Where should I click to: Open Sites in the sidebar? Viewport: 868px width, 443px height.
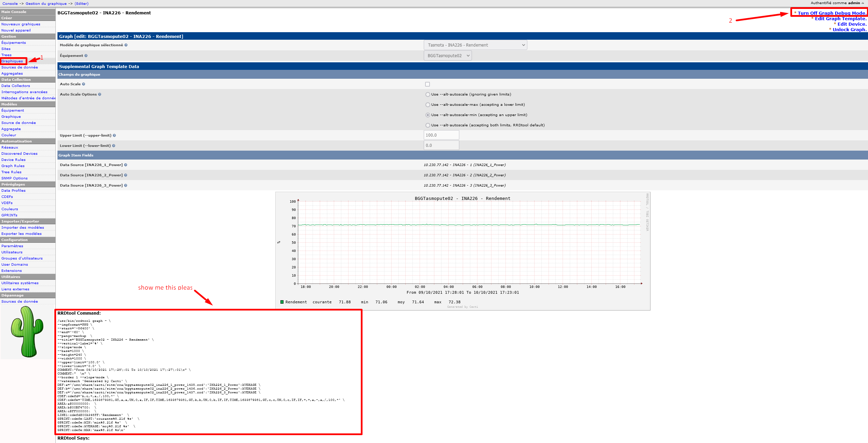click(6, 49)
